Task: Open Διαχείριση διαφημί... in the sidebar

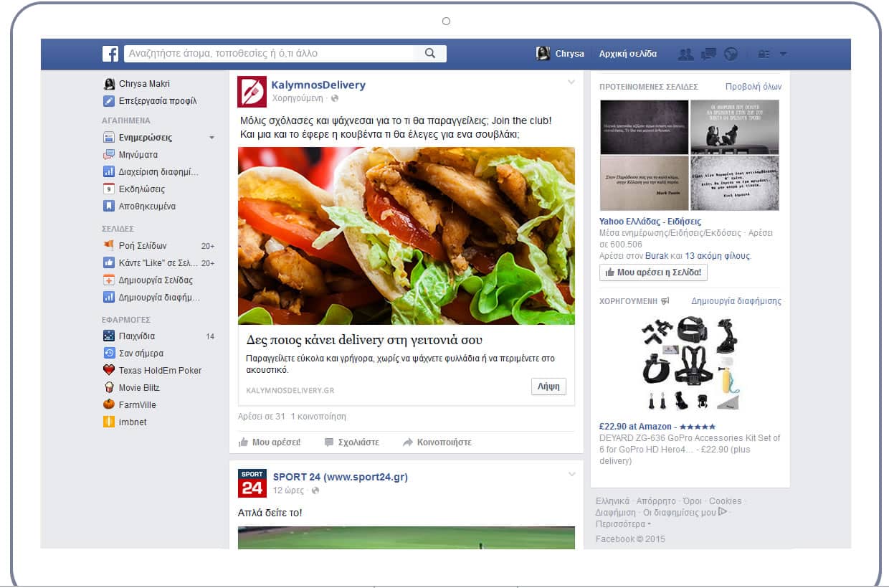Action: [x=159, y=172]
